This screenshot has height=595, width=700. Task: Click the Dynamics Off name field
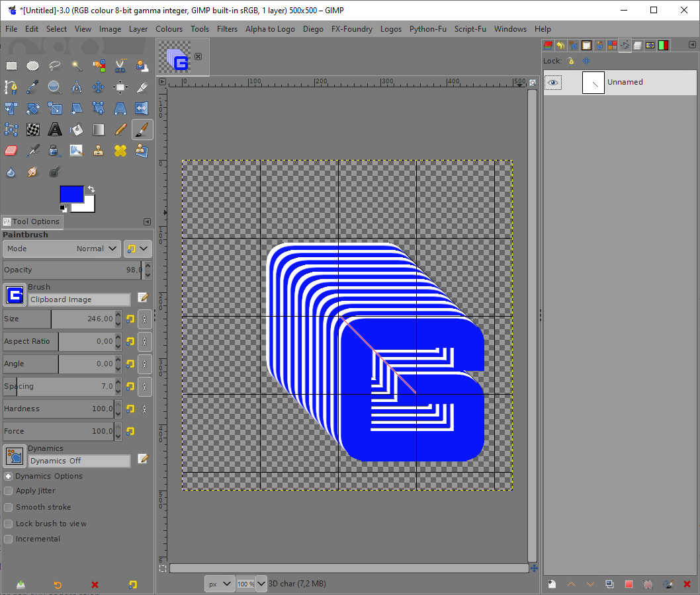(79, 461)
